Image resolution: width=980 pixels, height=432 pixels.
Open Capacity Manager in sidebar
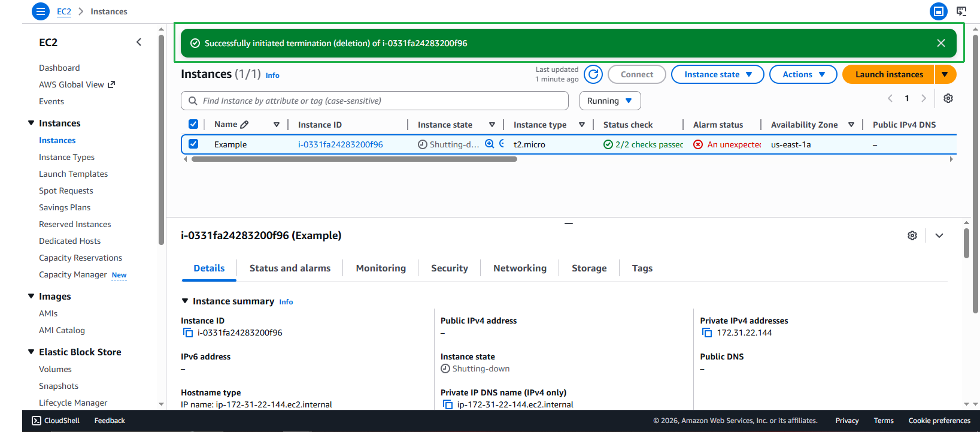pyautogui.click(x=73, y=274)
